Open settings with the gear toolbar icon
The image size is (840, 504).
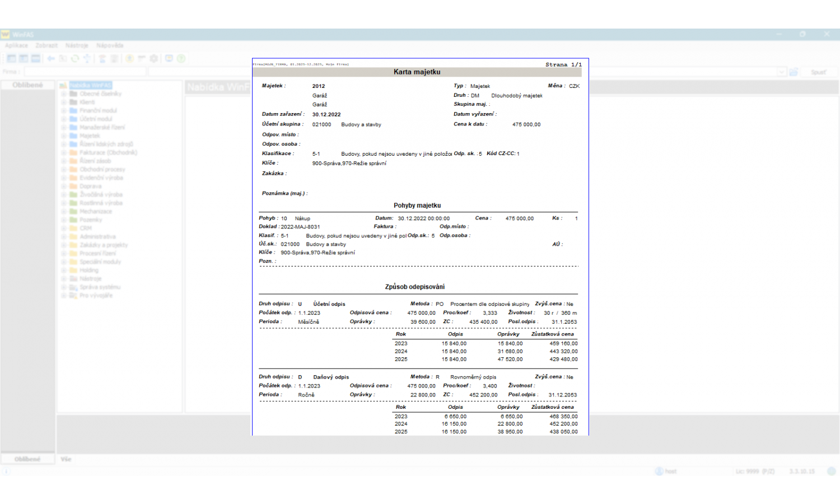154,58
